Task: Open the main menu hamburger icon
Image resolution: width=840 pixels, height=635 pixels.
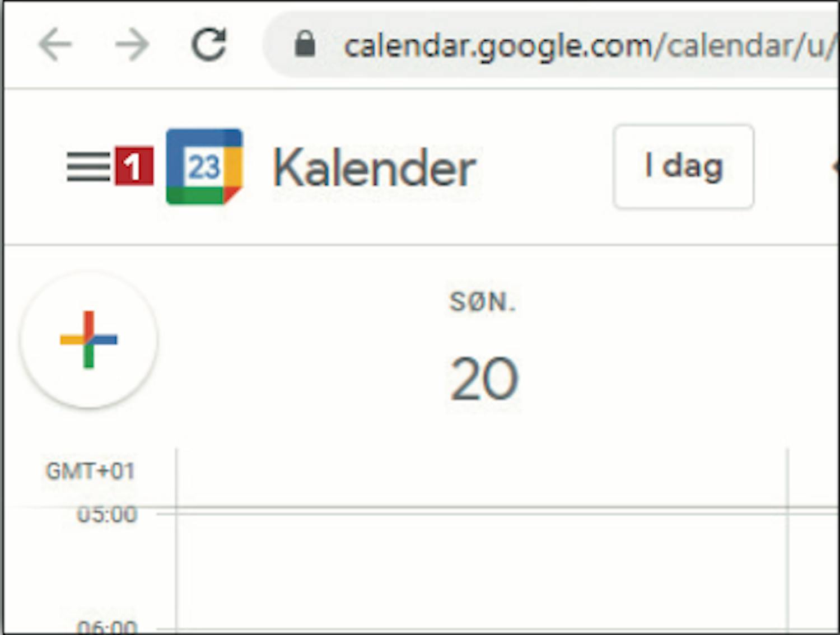Action: [88, 166]
